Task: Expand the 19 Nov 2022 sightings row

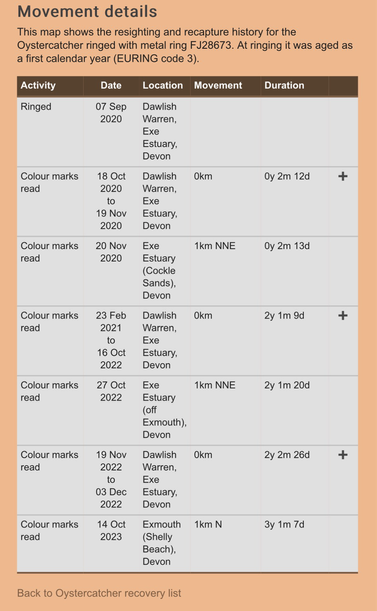Action: (x=343, y=455)
